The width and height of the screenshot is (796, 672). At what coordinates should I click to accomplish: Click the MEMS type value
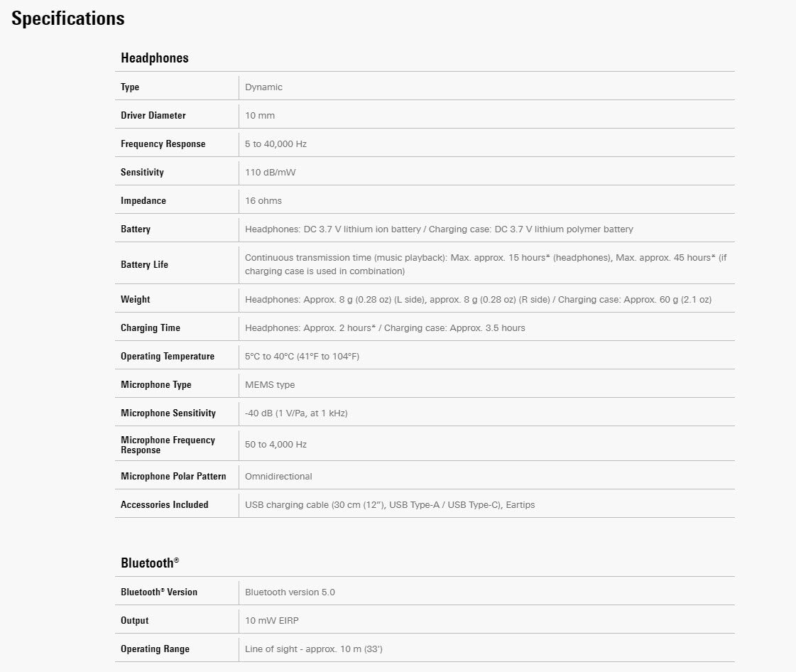[270, 384]
